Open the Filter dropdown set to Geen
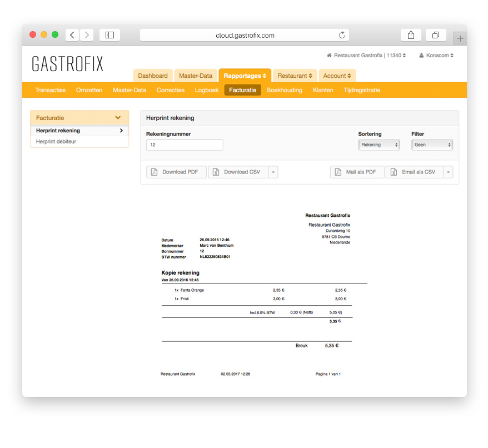This screenshot has height=448, width=488. click(432, 145)
